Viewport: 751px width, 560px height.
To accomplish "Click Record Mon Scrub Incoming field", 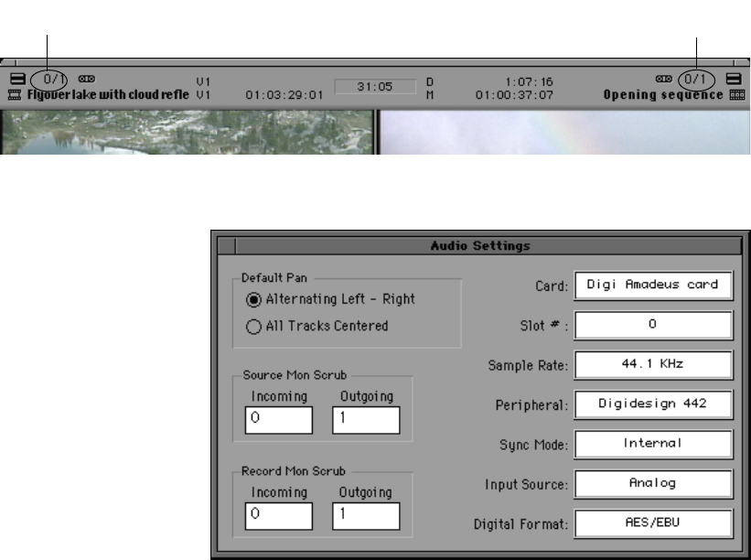I will click(279, 516).
